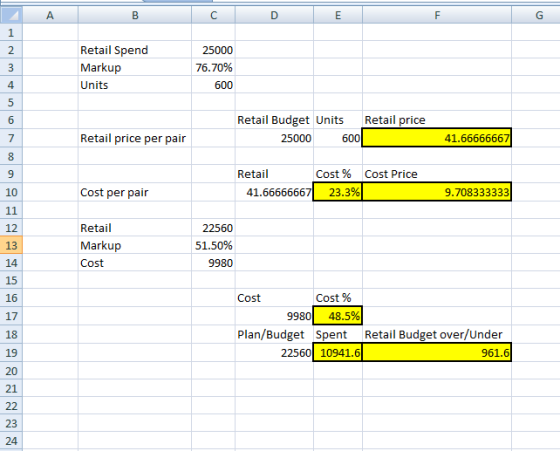Select column G header
The height and width of the screenshot is (451, 560).
coord(536,15)
